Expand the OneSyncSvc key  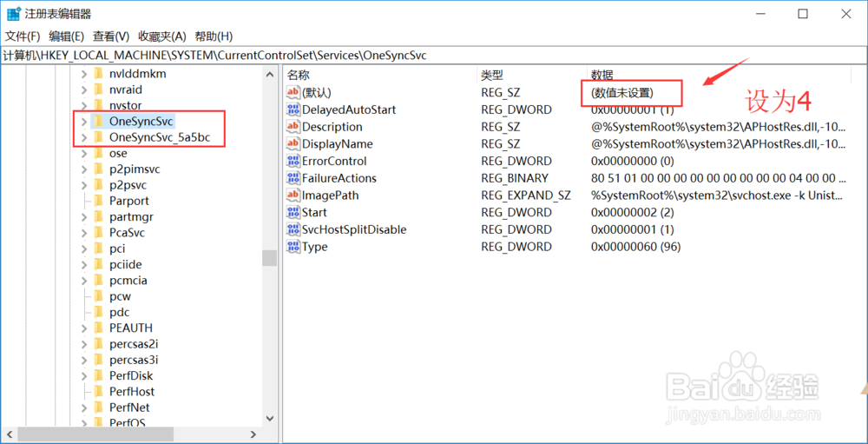pyautogui.click(x=83, y=122)
